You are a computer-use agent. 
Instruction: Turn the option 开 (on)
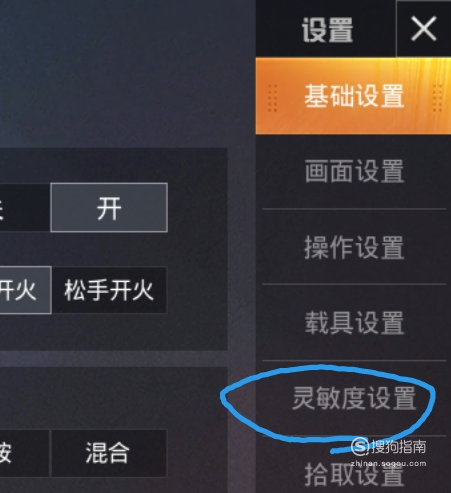point(109,207)
